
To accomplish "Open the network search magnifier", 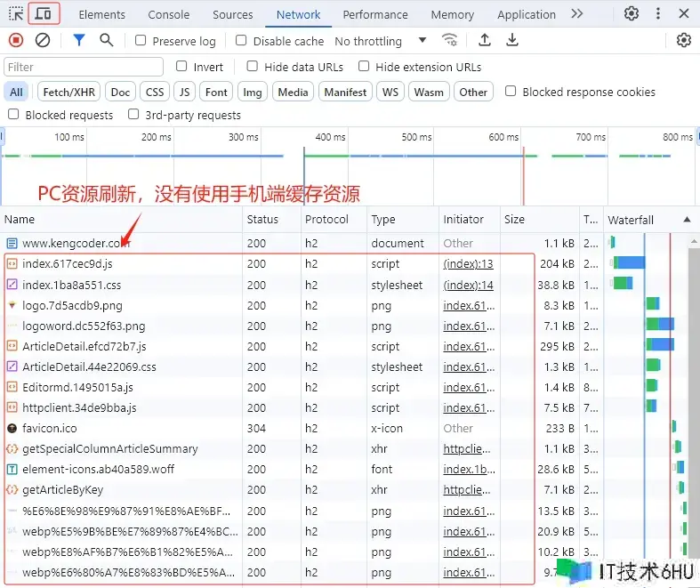I will coord(107,40).
